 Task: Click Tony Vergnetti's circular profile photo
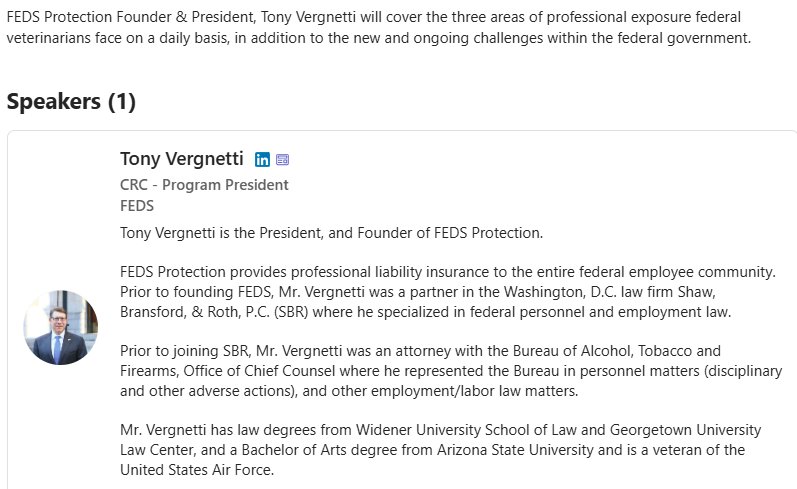pyautogui.click(x=61, y=328)
